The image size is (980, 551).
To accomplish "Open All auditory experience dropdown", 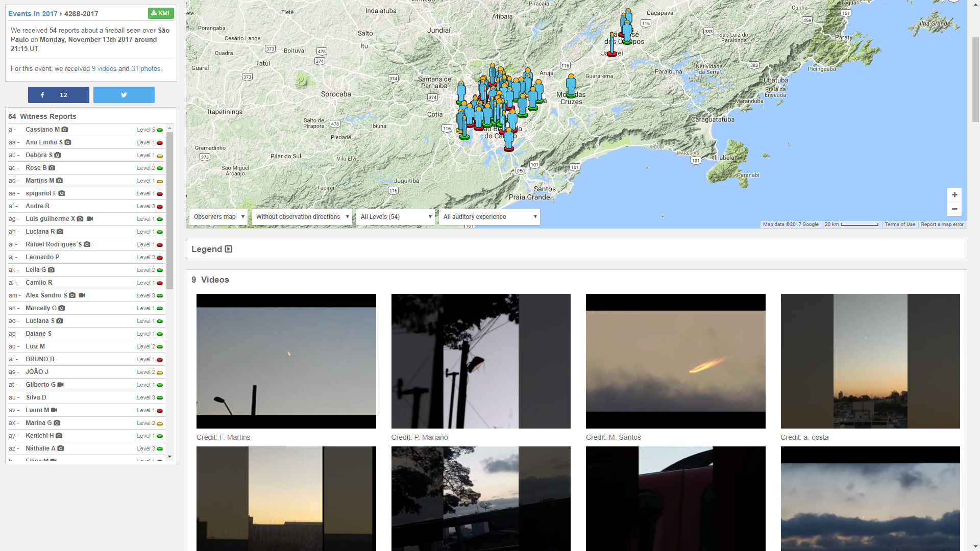I will pyautogui.click(x=489, y=217).
